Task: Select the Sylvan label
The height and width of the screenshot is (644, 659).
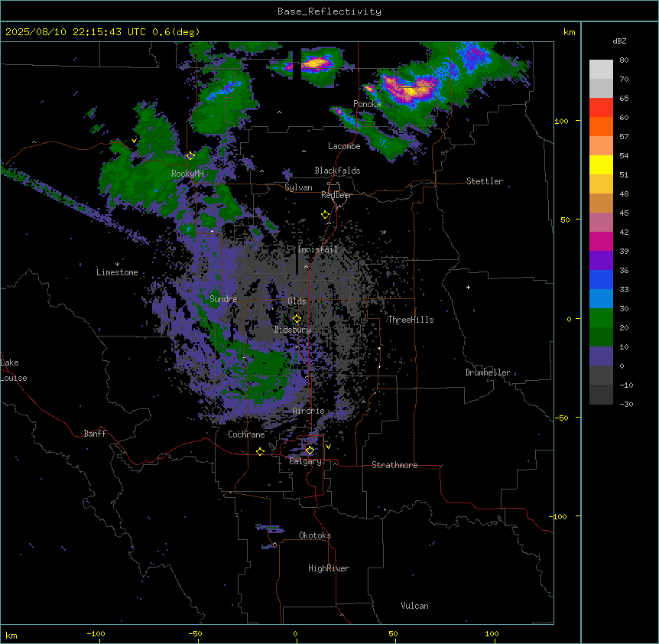Action: click(x=298, y=187)
